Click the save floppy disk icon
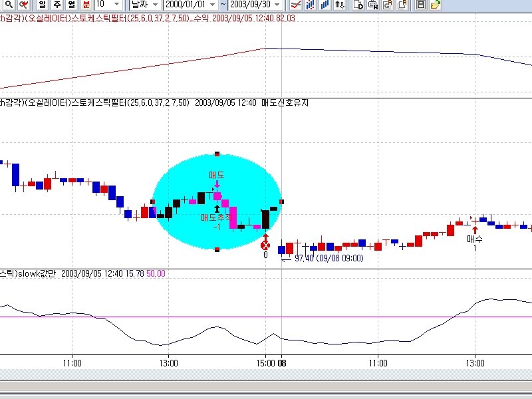The width and height of the screenshot is (532, 399). (420, 4)
